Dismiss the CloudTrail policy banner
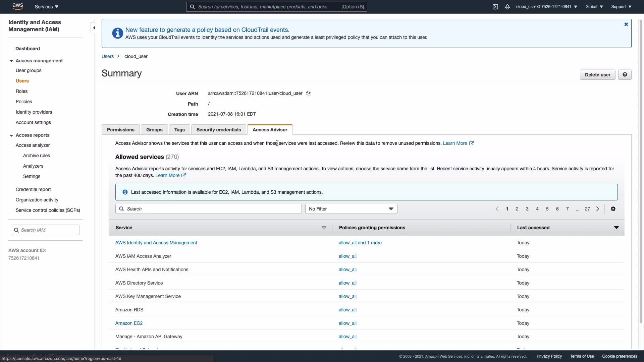 (x=626, y=24)
